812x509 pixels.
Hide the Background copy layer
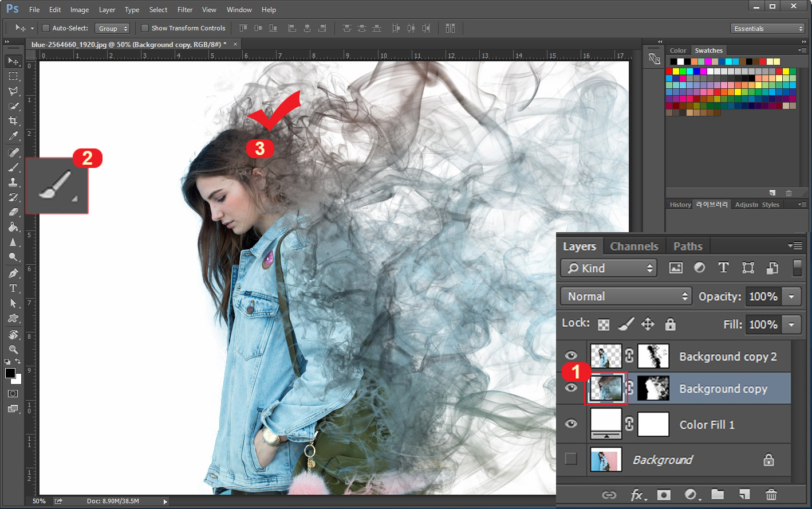tap(571, 388)
